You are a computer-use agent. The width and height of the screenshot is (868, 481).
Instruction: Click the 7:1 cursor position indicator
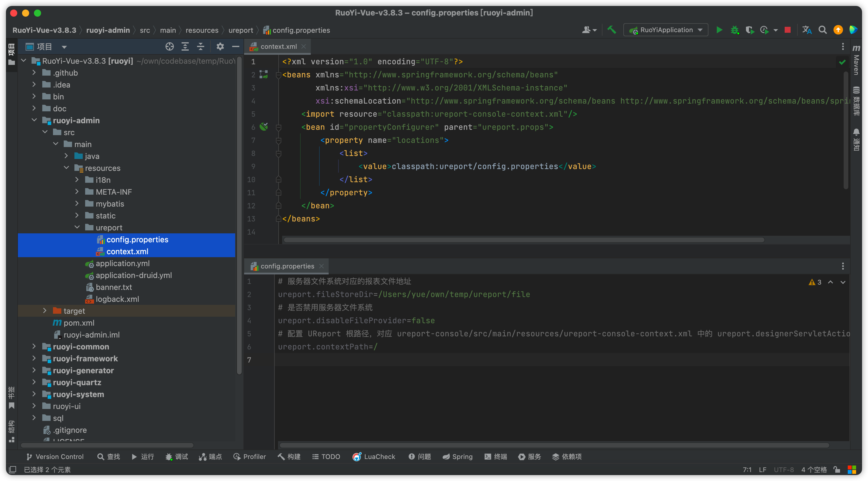[x=747, y=470]
